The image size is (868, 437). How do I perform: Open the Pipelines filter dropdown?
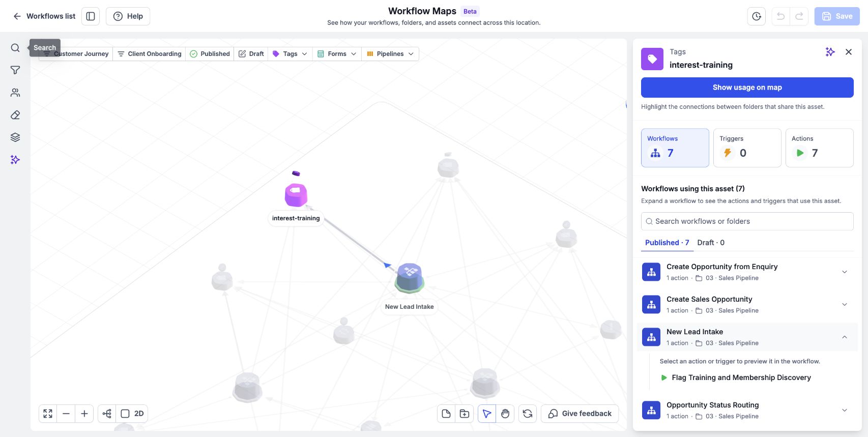390,54
